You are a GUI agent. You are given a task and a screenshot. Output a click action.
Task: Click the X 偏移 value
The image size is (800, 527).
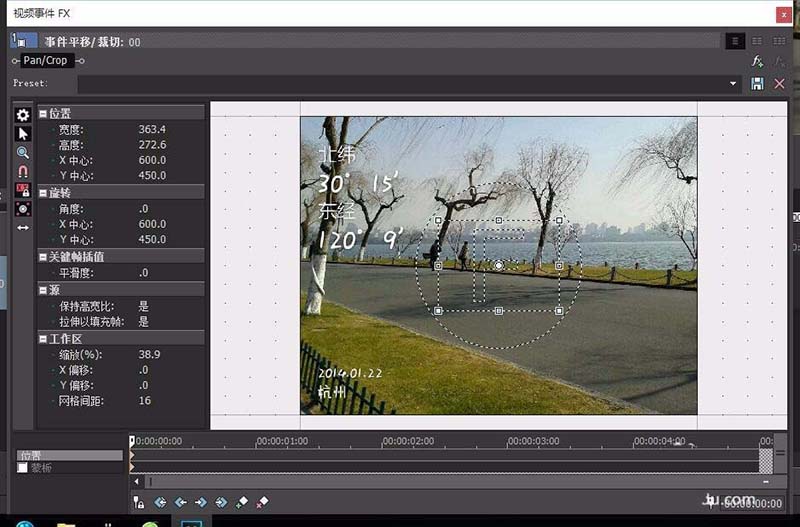tap(144, 370)
